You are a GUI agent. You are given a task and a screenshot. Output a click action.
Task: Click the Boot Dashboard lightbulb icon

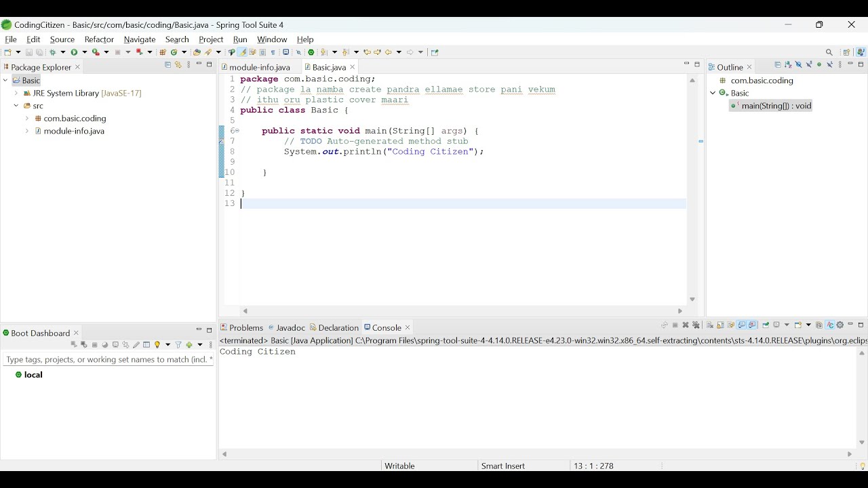click(157, 345)
